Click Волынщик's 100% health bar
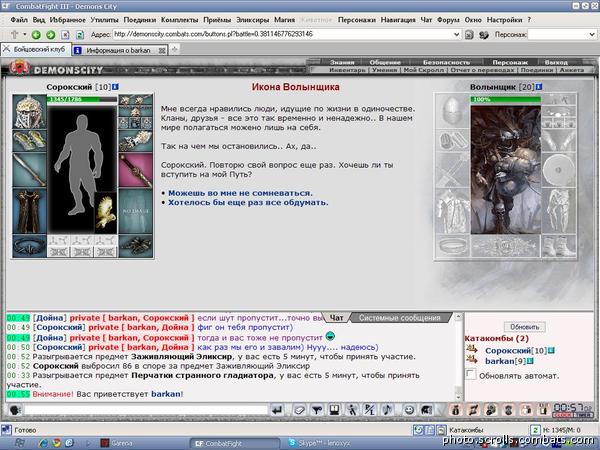 (x=506, y=99)
